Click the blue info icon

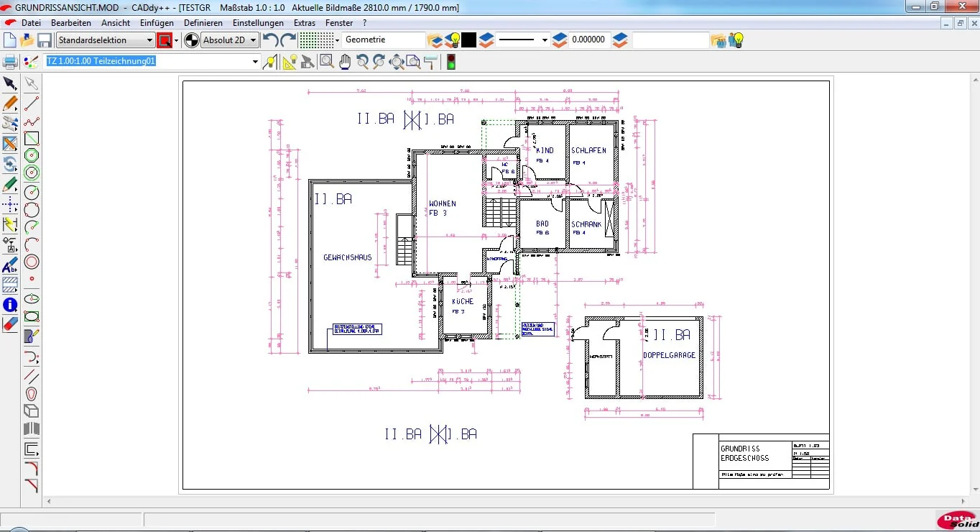click(10, 305)
